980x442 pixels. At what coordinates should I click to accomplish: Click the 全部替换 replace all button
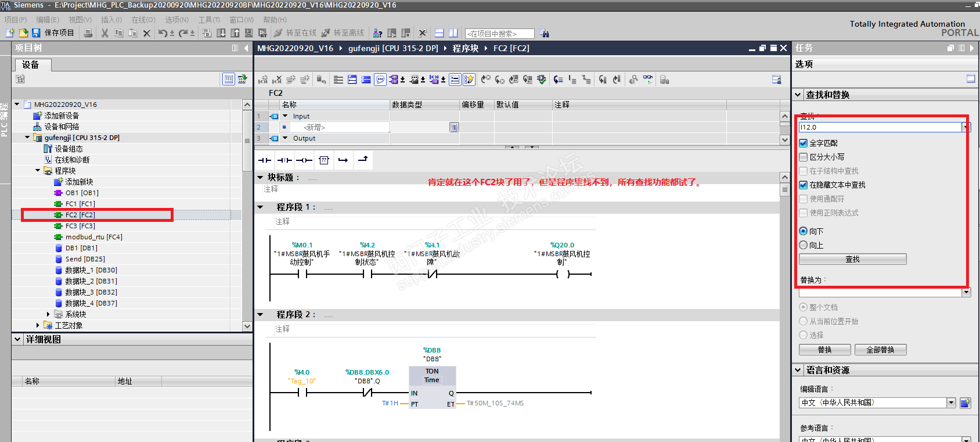click(880, 350)
